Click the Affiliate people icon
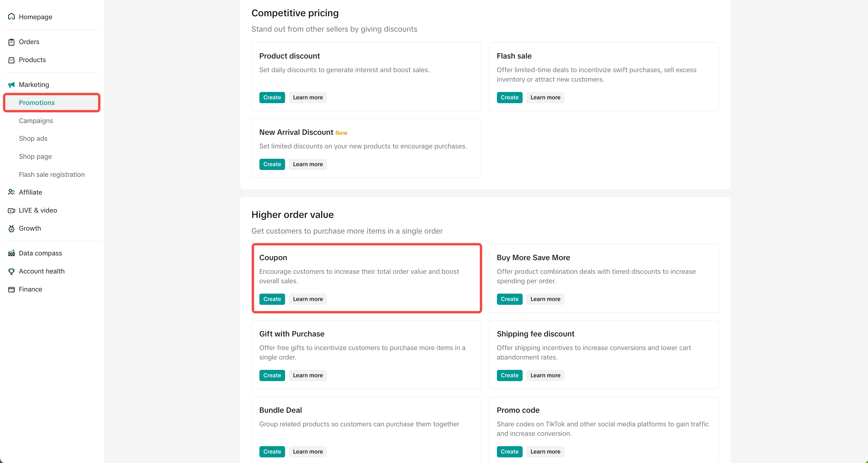This screenshot has width=868, height=463. pos(12,192)
